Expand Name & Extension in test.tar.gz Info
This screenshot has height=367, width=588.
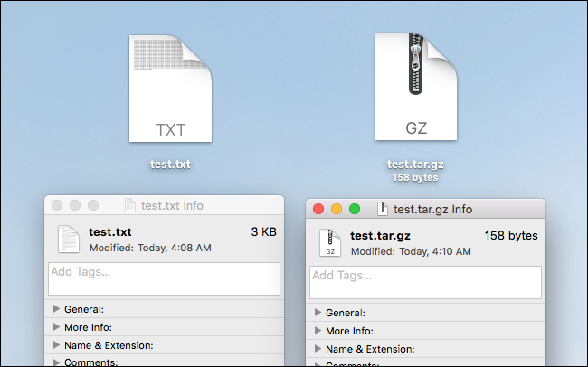coord(318,349)
